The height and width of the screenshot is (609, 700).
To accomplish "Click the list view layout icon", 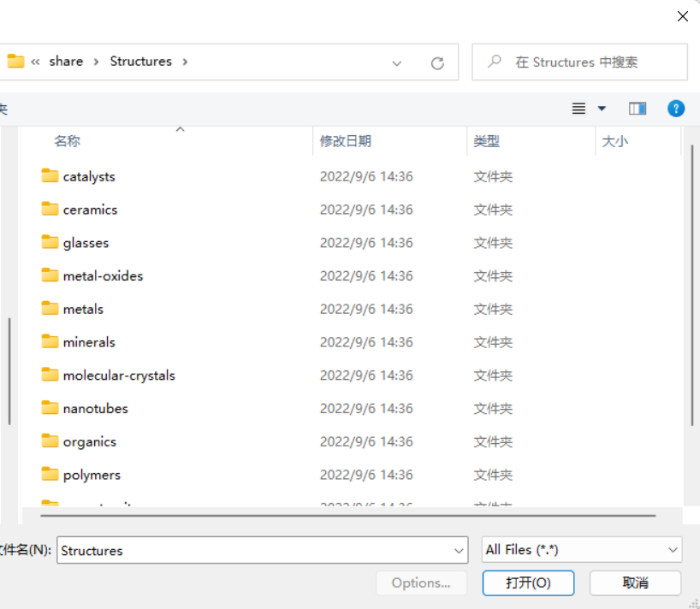I will click(578, 109).
